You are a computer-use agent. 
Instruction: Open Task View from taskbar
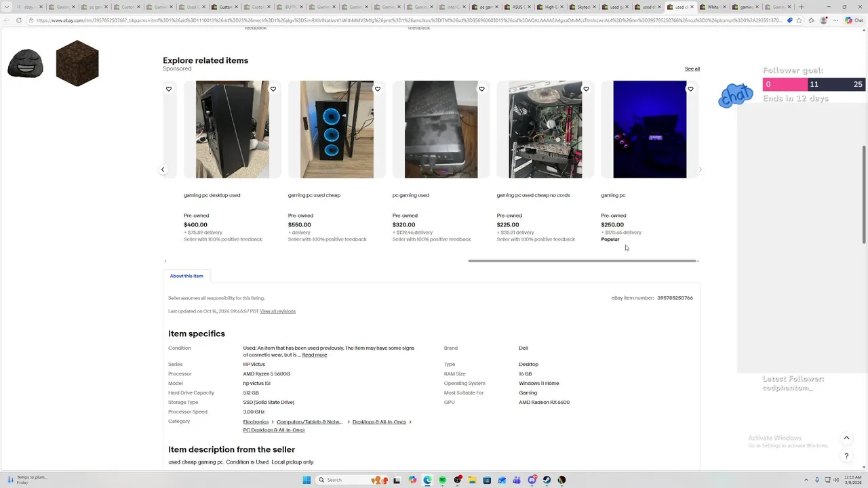[397, 480]
